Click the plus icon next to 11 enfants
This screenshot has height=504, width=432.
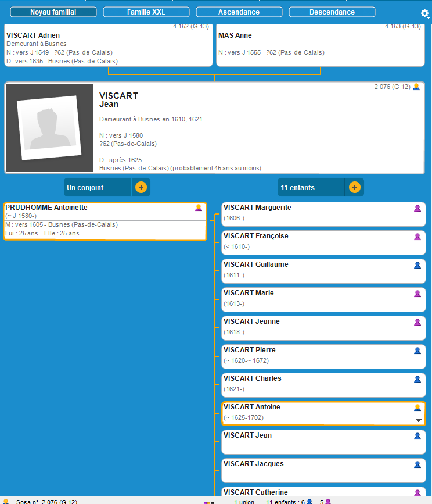(355, 187)
